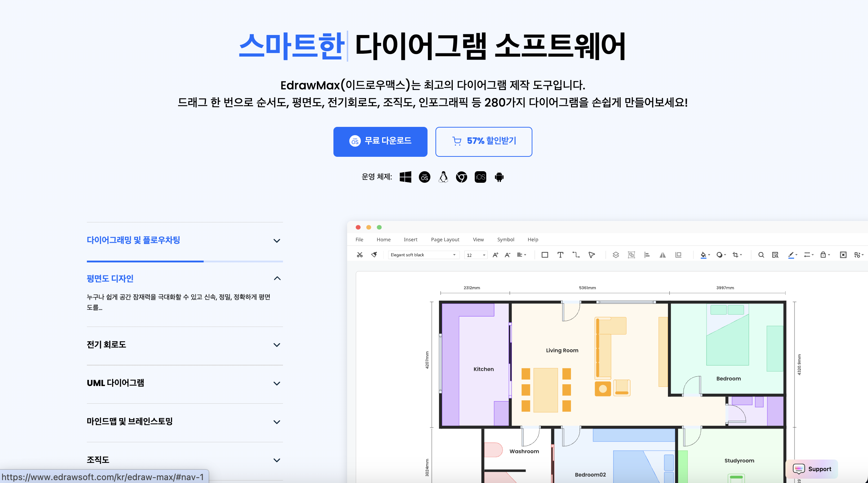Viewport: 868px width, 483px height.
Task: Click the fit-to-page frame icon
Action: click(x=843, y=255)
